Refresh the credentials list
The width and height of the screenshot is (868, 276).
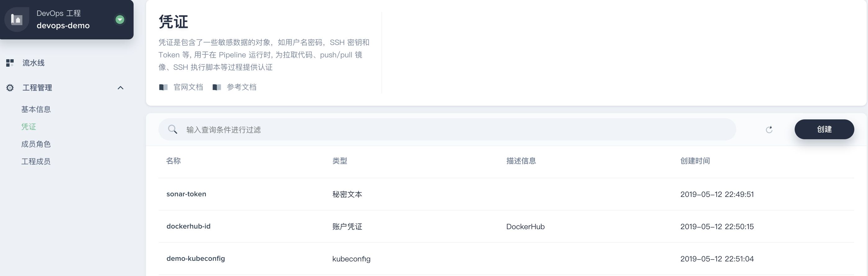769,129
